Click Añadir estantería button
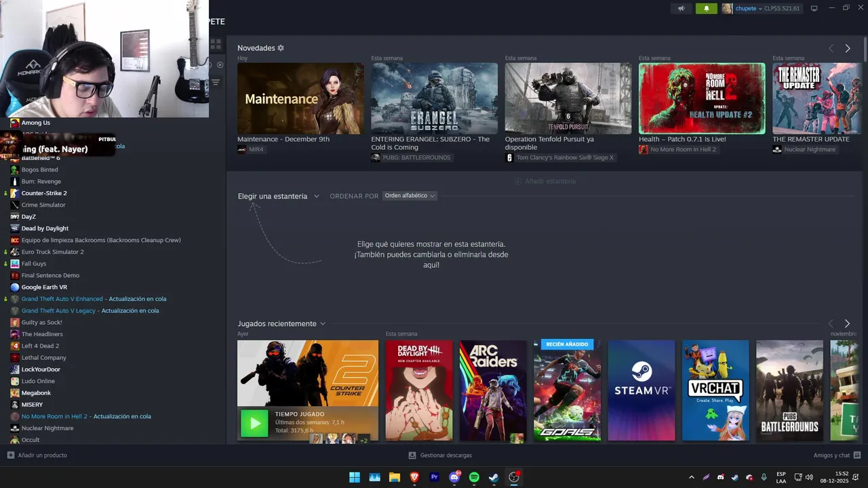This screenshot has height=488, width=868. pyautogui.click(x=545, y=181)
